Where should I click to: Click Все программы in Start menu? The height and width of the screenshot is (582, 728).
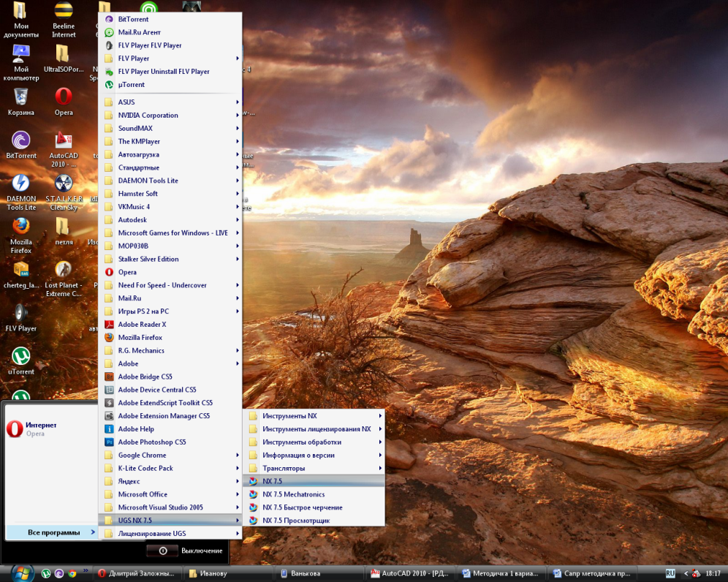point(52,532)
